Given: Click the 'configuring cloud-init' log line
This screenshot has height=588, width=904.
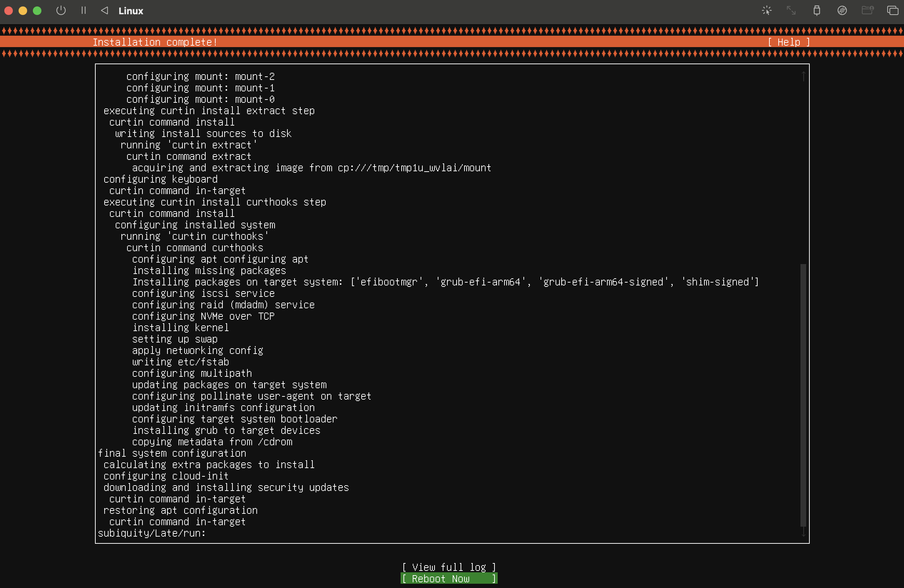Looking at the screenshot, I should point(166,476).
